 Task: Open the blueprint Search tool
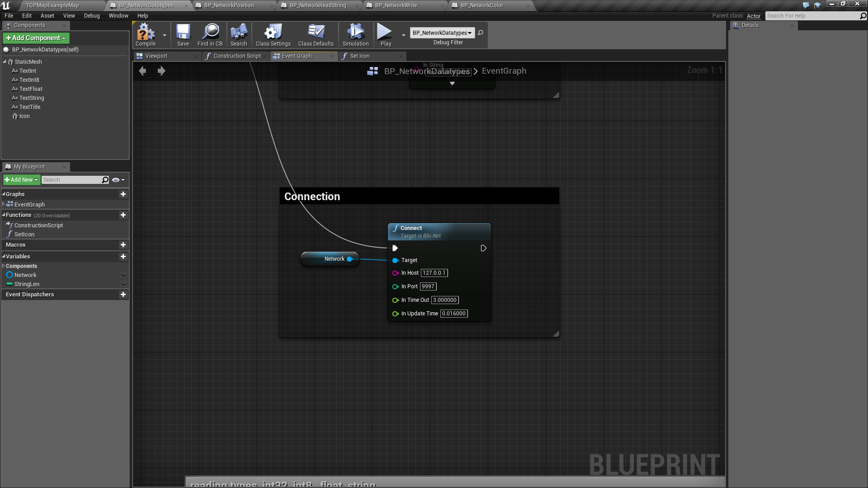[x=239, y=35]
